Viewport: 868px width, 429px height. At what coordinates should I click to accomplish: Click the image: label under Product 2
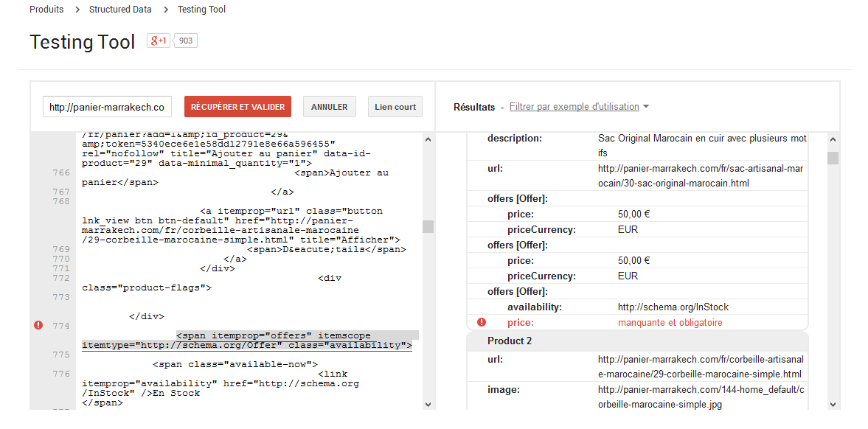click(x=503, y=390)
